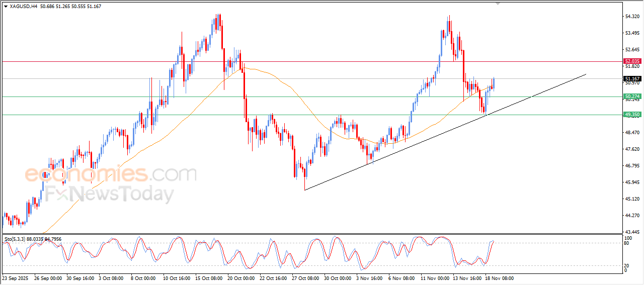Click the red 52.035 price label

pyautogui.click(x=631, y=61)
